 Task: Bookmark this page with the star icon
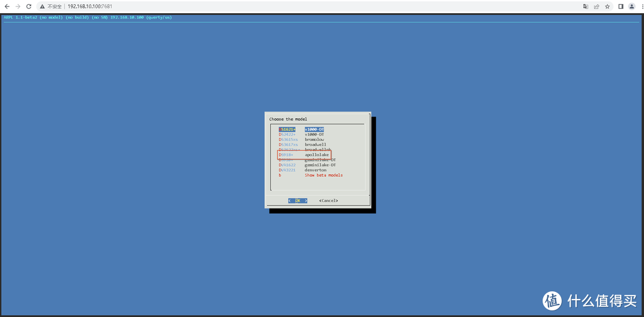[608, 7]
